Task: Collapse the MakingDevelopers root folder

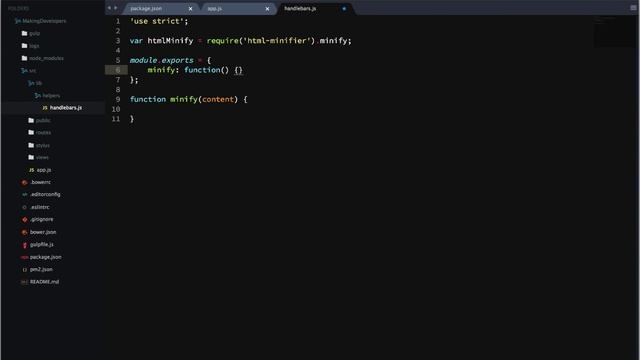Action: tap(18, 21)
